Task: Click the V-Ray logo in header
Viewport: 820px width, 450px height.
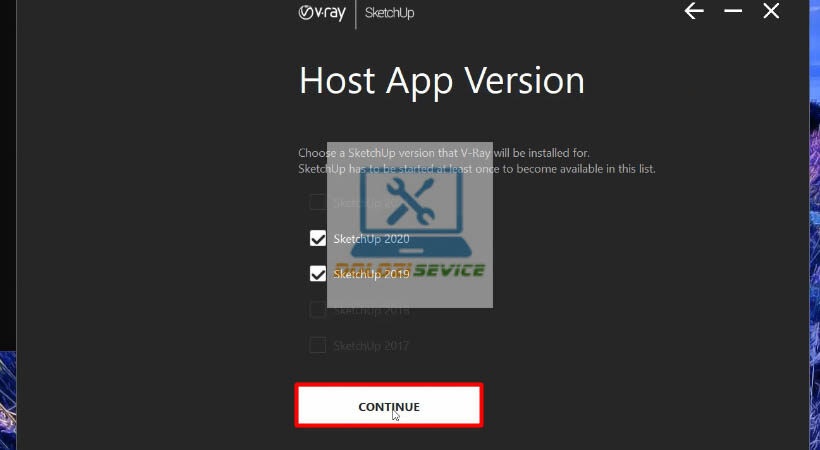Action: [322, 13]
